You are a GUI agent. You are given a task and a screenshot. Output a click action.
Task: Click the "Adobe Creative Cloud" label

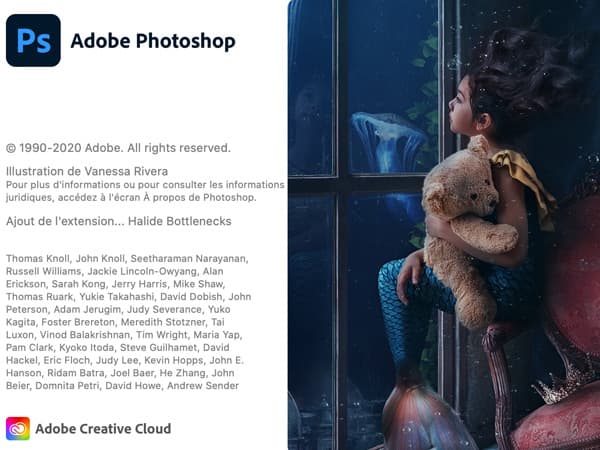point(103,429)
